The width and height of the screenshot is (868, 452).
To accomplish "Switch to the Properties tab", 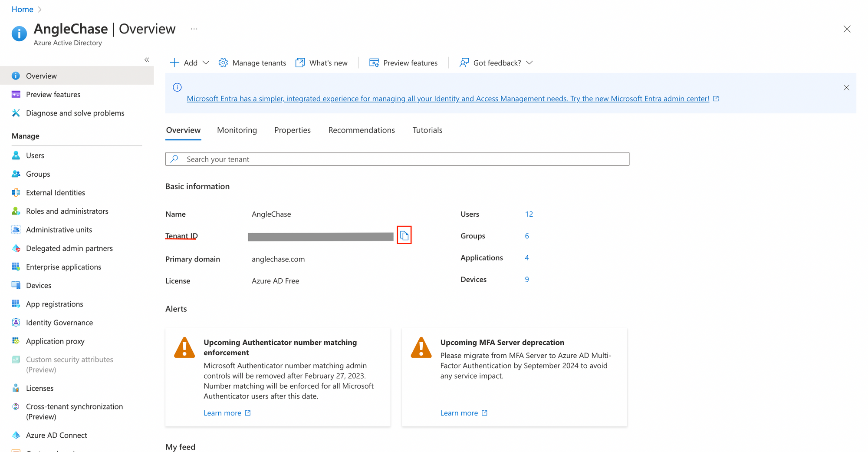I will (293, 130).
